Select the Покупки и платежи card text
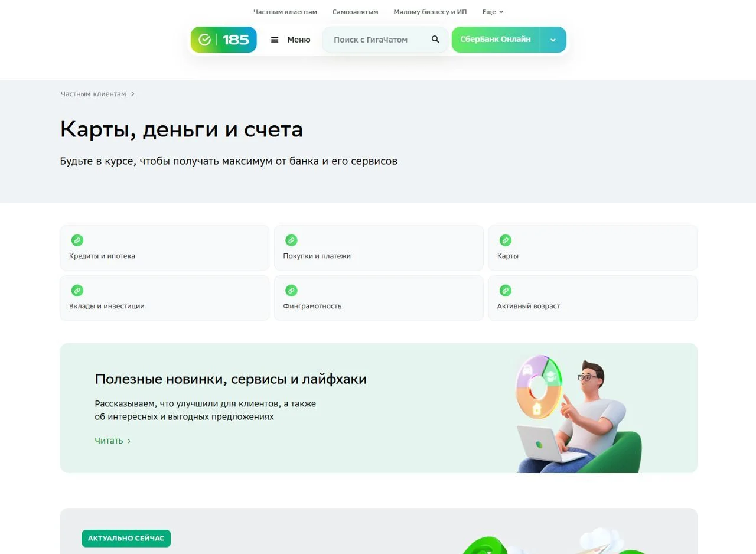Viewport: 756px width, 554px height. click(x=317, y=256)
